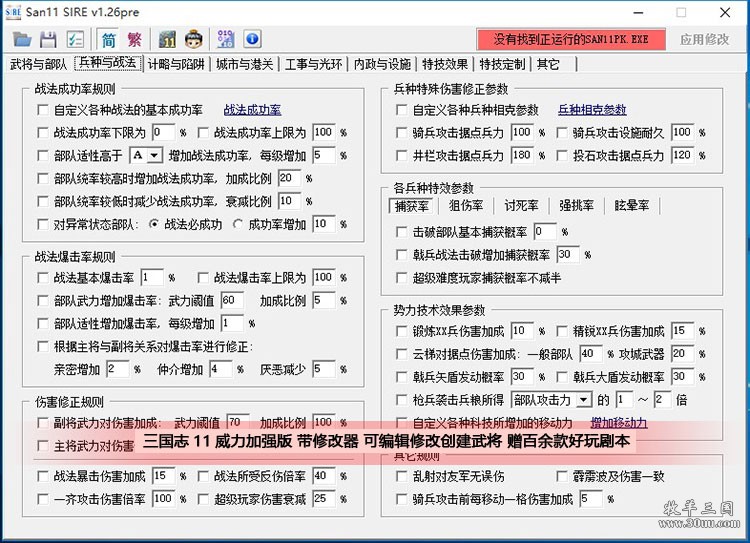The width and height of the screenshot is (750, 543).
Task: Click the 亲密增加 value field
Action: [x=117, y=369]
